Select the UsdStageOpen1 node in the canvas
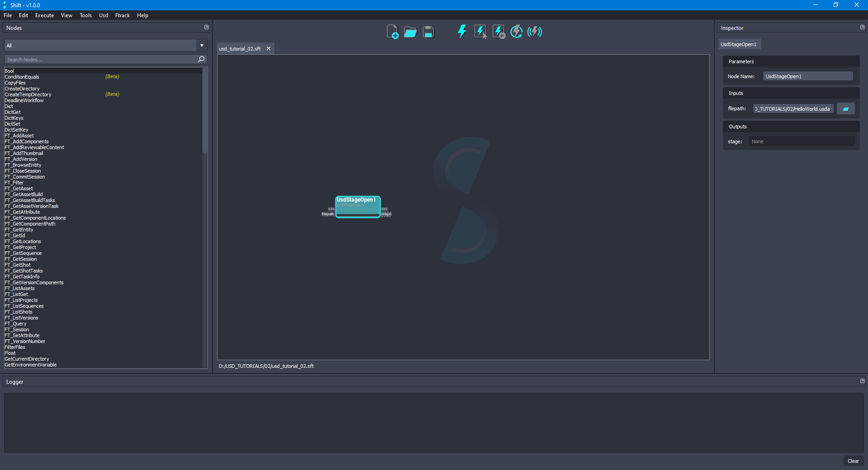The height and width of the screenshot is (470, 868). pyautogui.click(x=358, y=207)
